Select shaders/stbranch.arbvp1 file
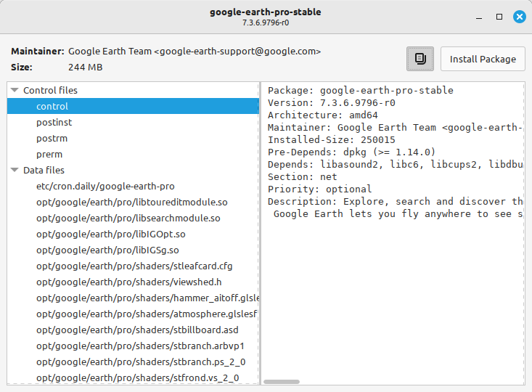Image resolution: width=532 pixels, height=392 pixels. pos(133,346)
